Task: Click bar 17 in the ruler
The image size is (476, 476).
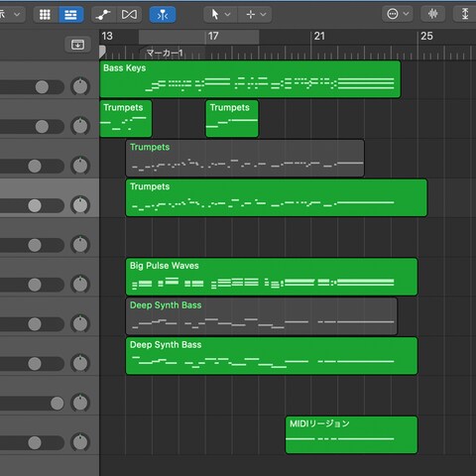Action: point(213,36)
